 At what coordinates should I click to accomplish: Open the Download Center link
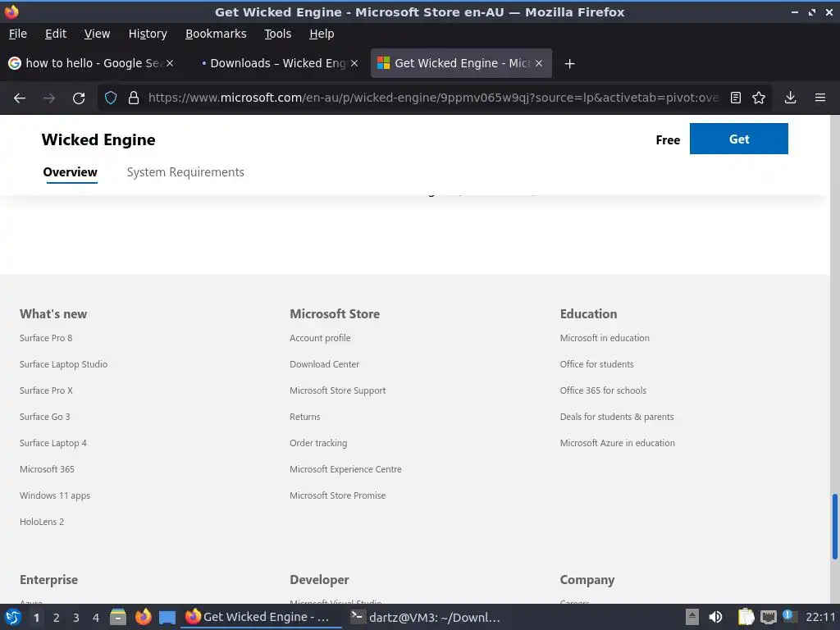coord(325,364)
